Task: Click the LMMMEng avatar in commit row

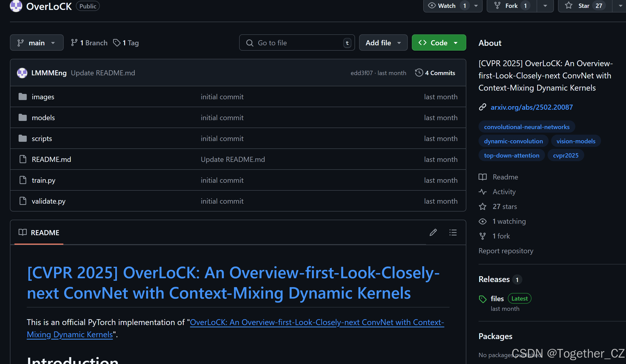Action: point(22,73)
